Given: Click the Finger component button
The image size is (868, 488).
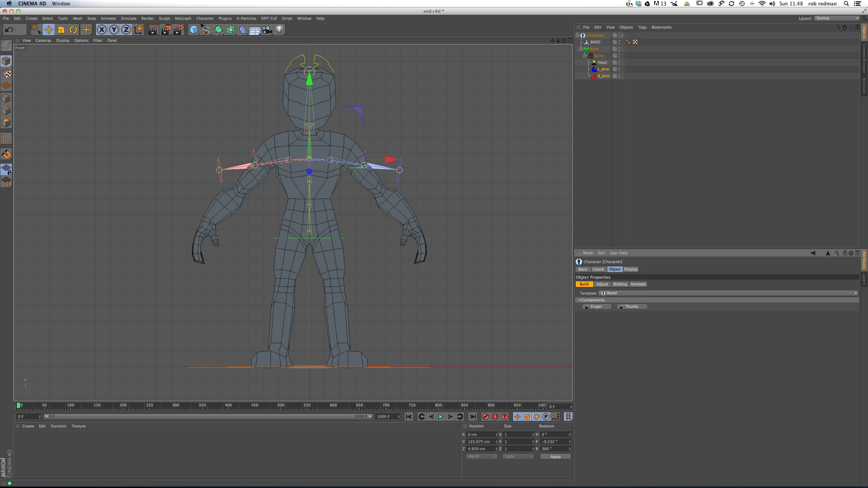Looking at the screenshot, I should pos(597,307).
